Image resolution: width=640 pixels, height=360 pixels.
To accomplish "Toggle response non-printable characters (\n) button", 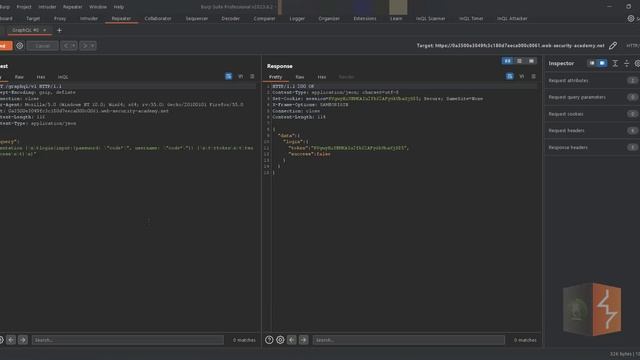I will pyautogui.click(x=521, y=76).
